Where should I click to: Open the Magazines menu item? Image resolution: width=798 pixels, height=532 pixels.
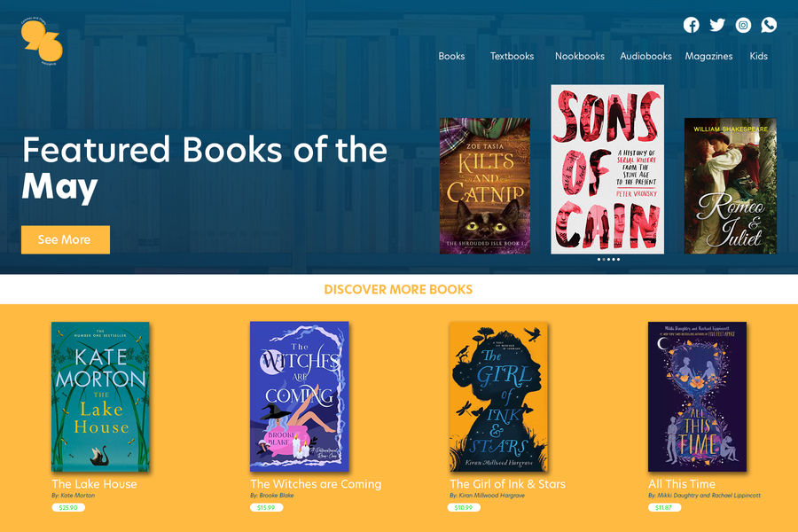[709, 57]
